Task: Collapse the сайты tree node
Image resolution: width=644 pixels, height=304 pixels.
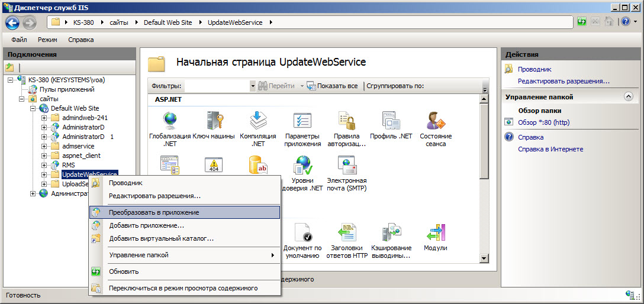Action: pos(22,99)
